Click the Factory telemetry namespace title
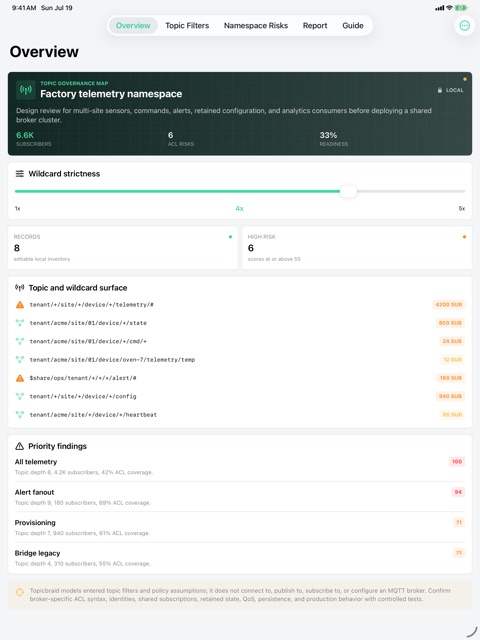The image size is (480, 640). (111, 94)
